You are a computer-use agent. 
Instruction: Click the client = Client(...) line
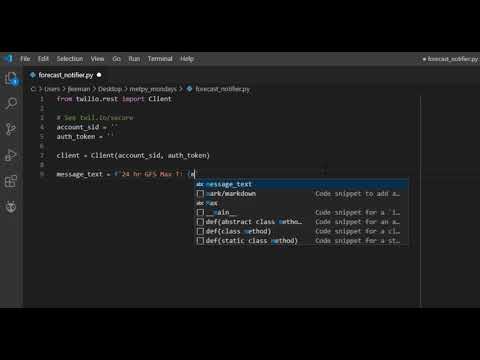coord(133,155)
